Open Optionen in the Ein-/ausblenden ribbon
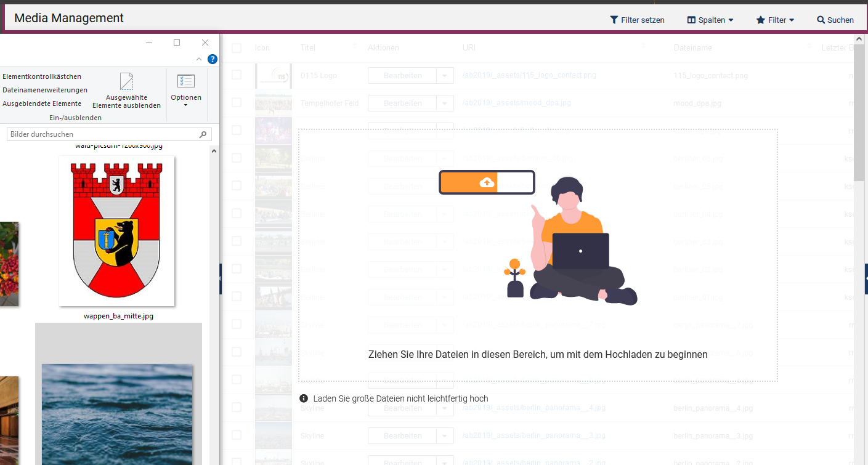This screenshot has height=465, width=868. click(x=186, y=88)
